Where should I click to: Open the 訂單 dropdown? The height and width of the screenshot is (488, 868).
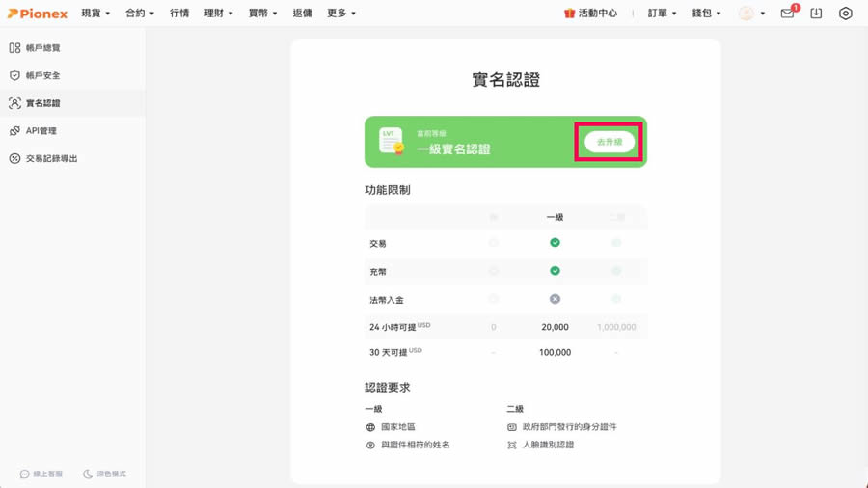(x=662, y=14)
